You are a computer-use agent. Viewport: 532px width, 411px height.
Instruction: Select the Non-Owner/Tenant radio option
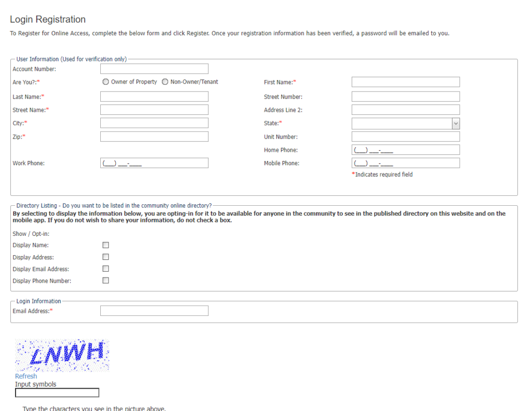click(x=165, y=82)
